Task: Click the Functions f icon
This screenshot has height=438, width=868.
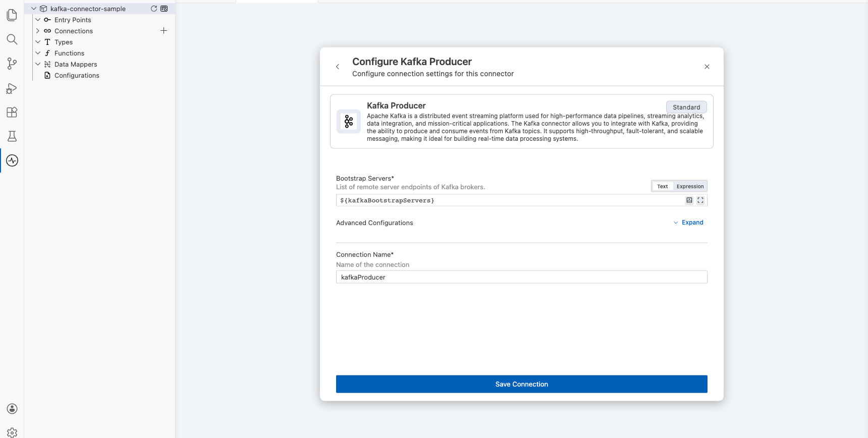Action: [47, 53]
